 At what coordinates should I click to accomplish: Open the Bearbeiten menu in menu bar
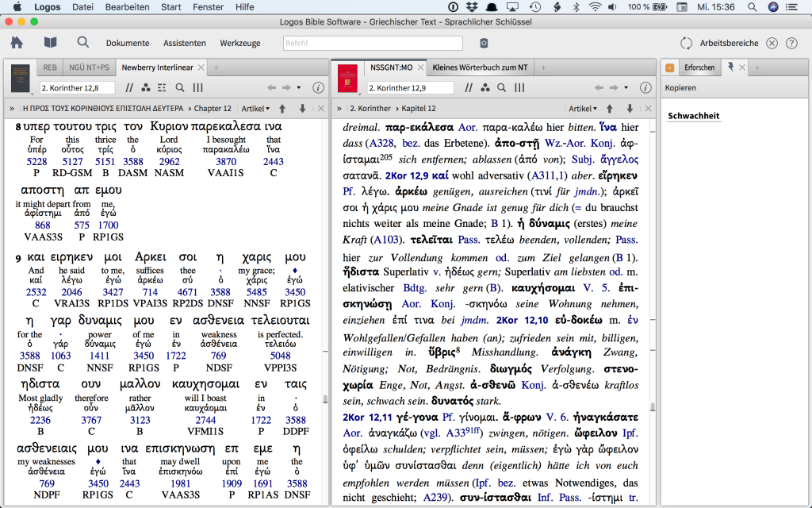126,6
